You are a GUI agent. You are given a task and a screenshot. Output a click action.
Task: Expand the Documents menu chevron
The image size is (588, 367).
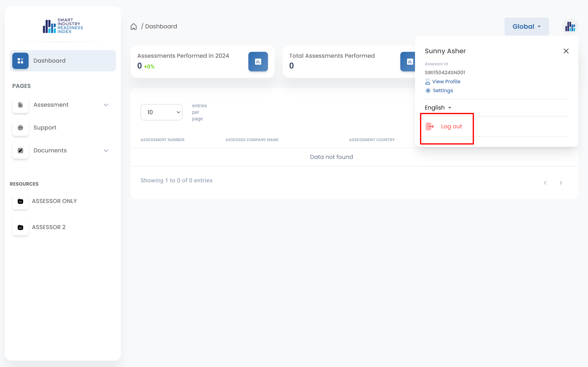[x=106, y=151]
